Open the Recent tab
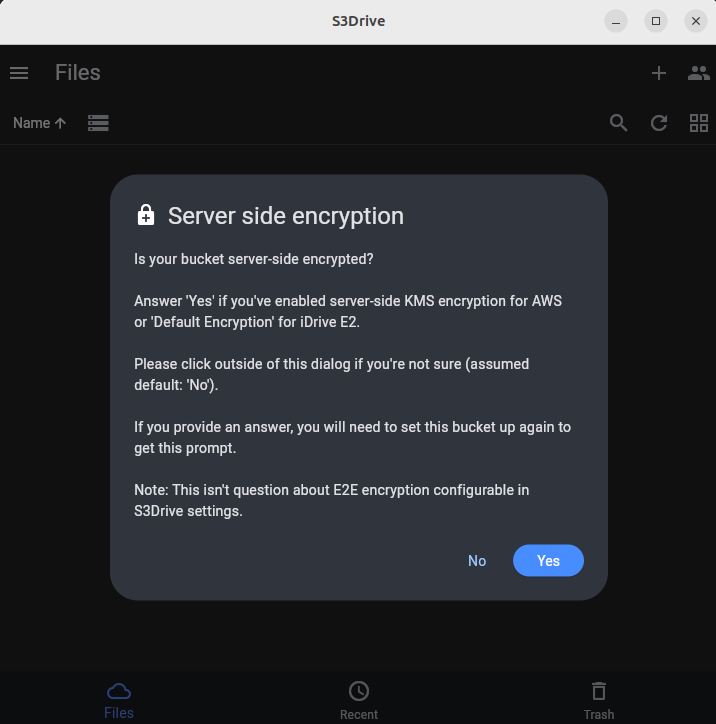The width and height of the screenshot is (716, 724). [359, 701]
